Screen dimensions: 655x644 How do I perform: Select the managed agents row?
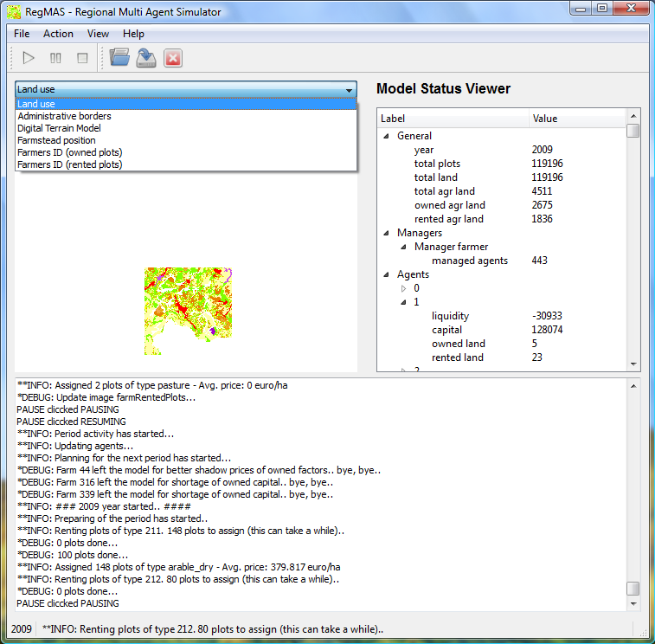(x=501, y=261)
